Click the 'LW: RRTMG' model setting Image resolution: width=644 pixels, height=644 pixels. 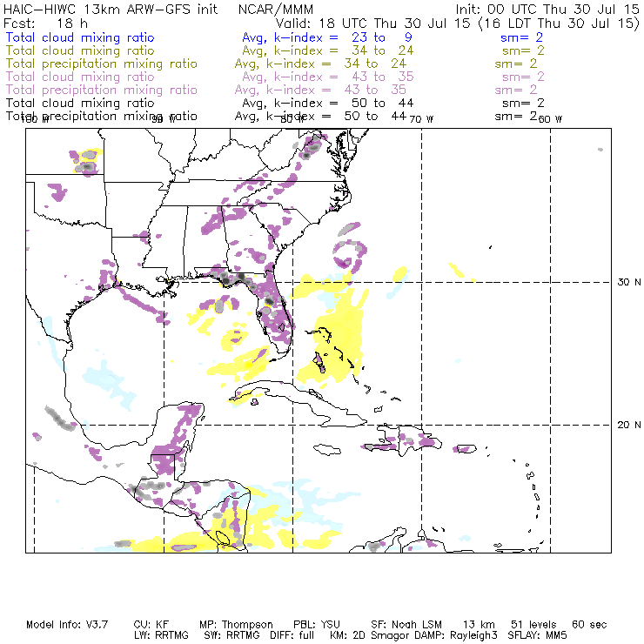pyautogui.click(x=161, y=635)
